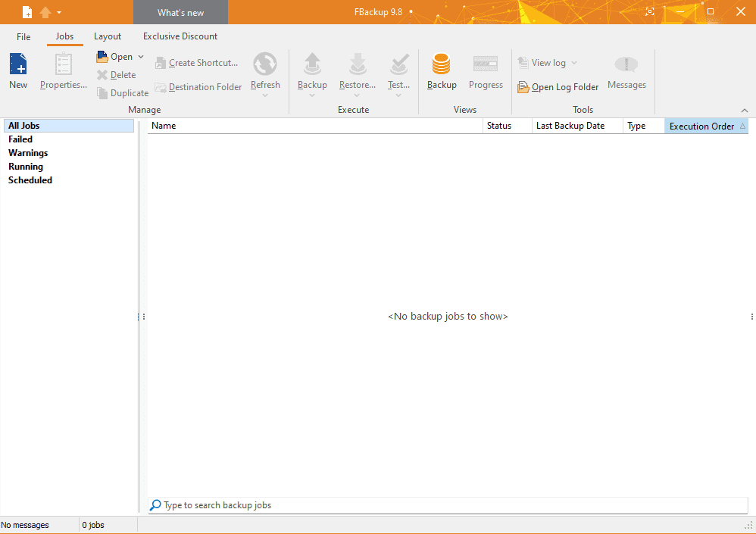
Task: Sort by Name column header
Action: tap(315, 126)
